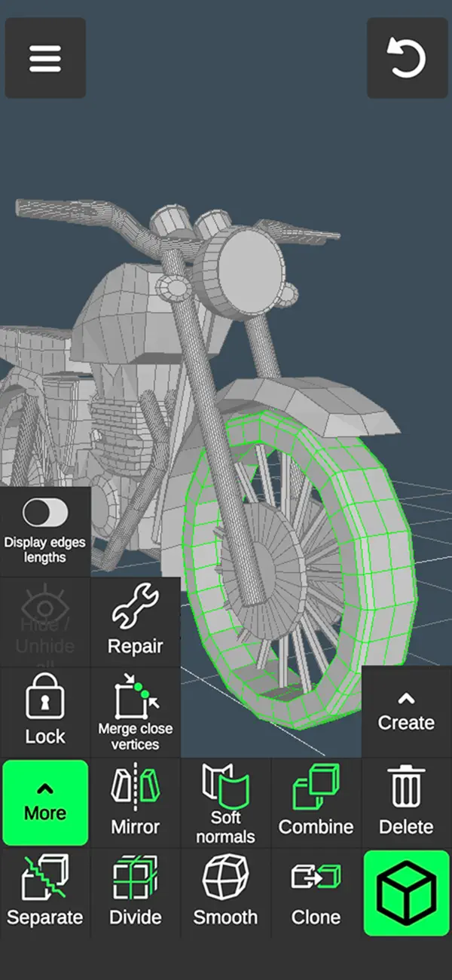Open the hamburger menu

45,59
